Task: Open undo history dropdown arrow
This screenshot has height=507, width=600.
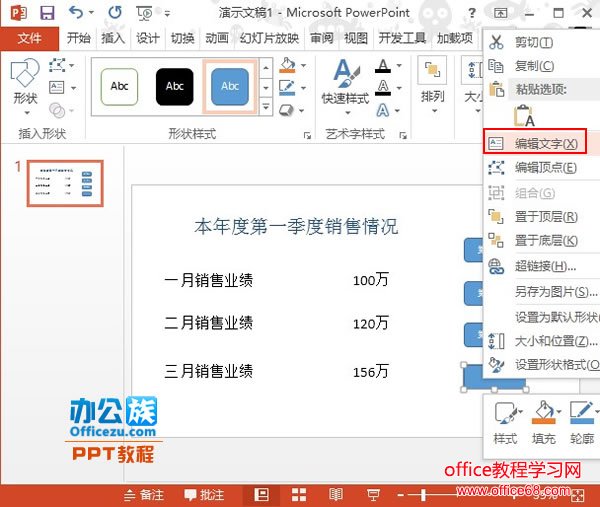Action: pos(91,13)
